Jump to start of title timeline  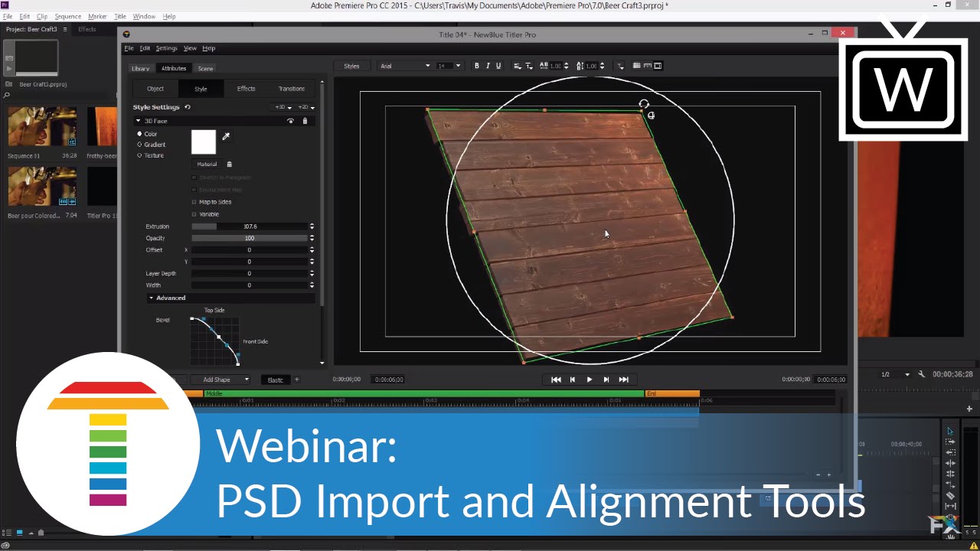tap(556, 380)
